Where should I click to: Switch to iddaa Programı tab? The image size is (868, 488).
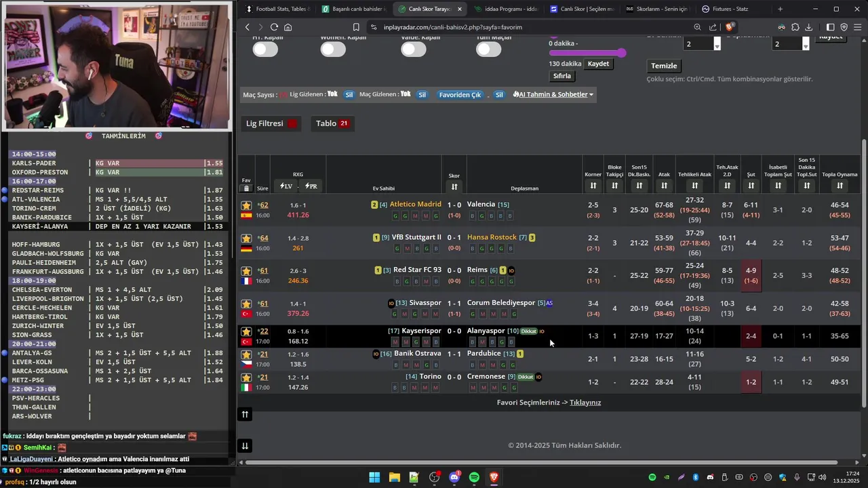pos(506,9)
